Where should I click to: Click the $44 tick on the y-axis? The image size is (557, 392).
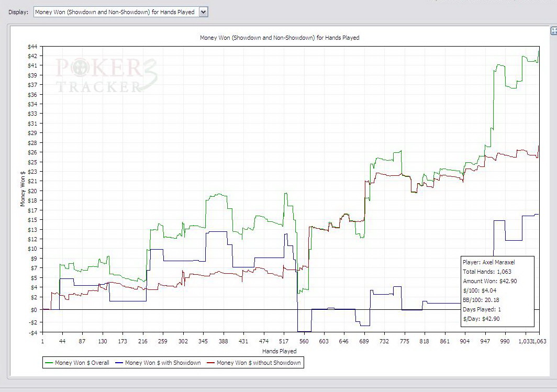click(32, 47)
